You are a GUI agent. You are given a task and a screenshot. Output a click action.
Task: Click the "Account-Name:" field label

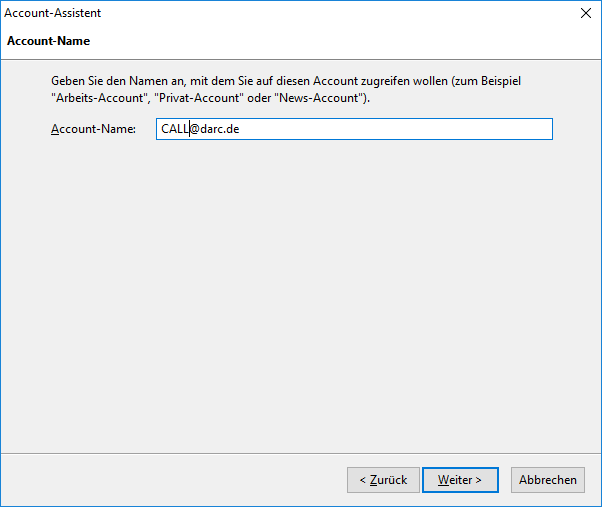93,129
